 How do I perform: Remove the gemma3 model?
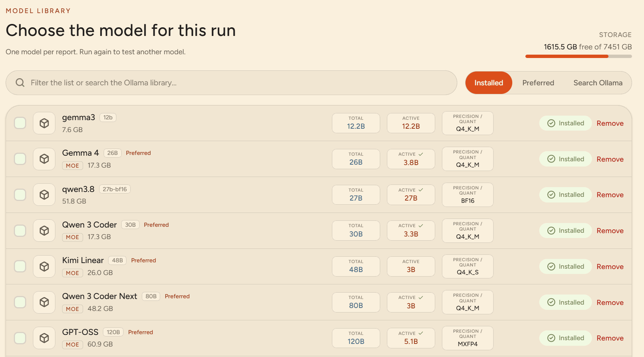tap(610, 123)
